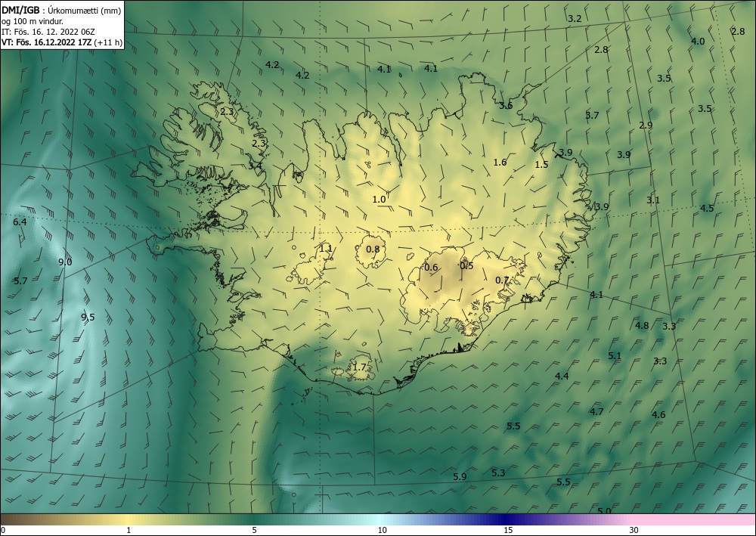Screen dimensions: 756x536
Task: Click the map value "4.0"
Action: 698,42
